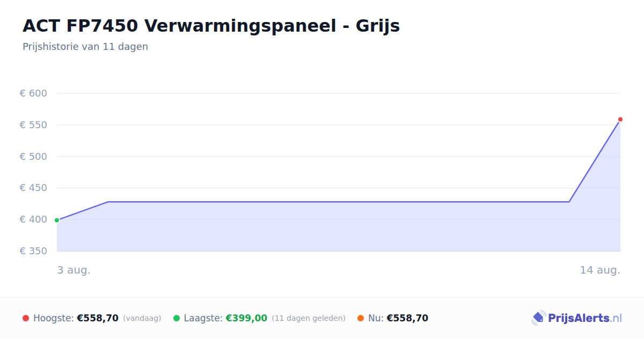Click the Prijshistorie van 11 dagen subtitle
644x338 pixels.
coord(85,47)
